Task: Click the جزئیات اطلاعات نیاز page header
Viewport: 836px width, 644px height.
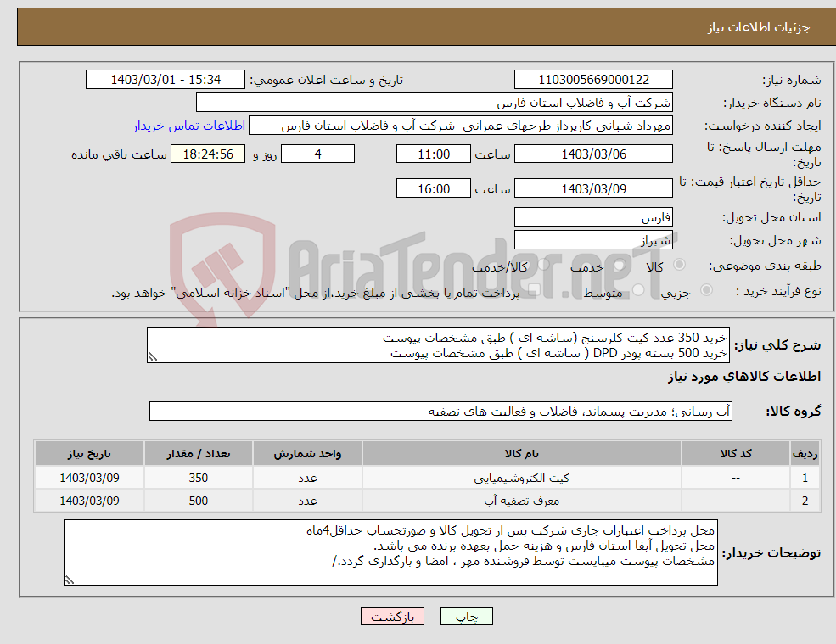Action: tap(758, 27)
